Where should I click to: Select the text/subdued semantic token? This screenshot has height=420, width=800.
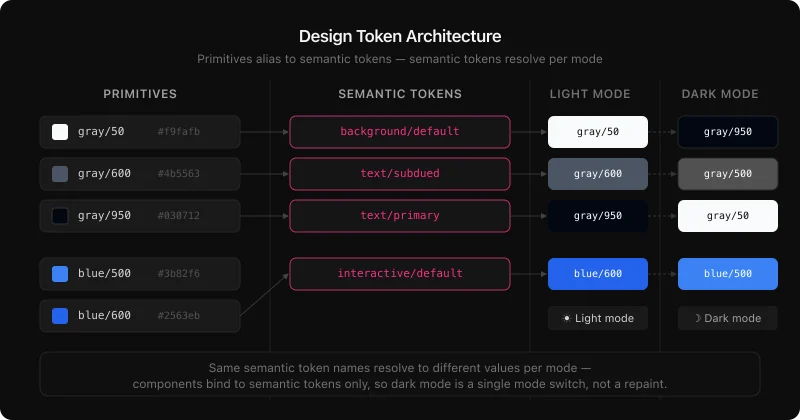400,174
